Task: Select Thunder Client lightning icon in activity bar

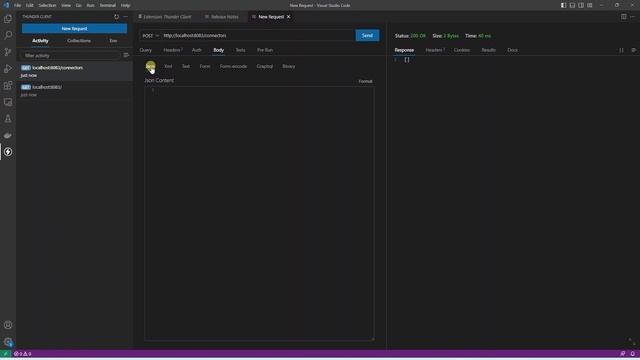Action: (8, 152)
